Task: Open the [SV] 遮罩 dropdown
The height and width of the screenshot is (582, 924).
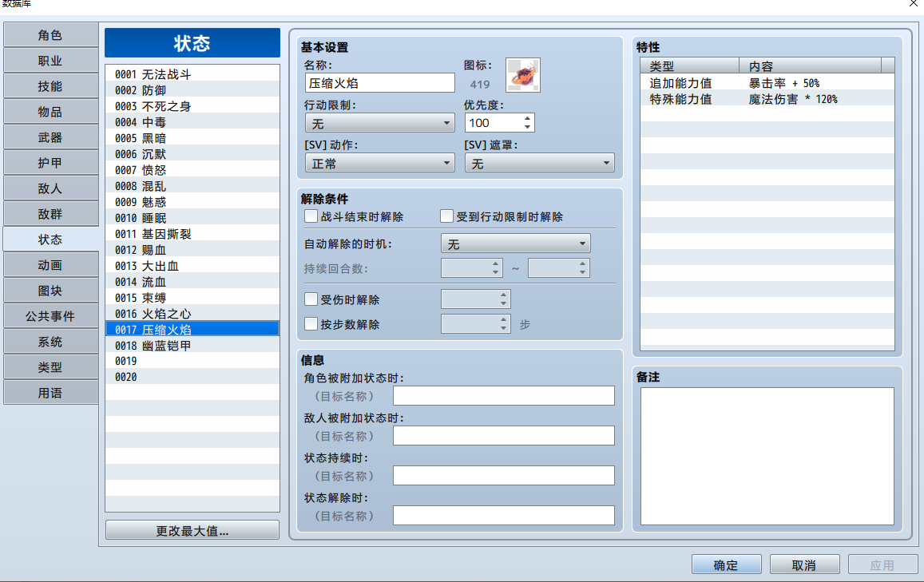Action: pyautogui.click(x=539, y=163)
